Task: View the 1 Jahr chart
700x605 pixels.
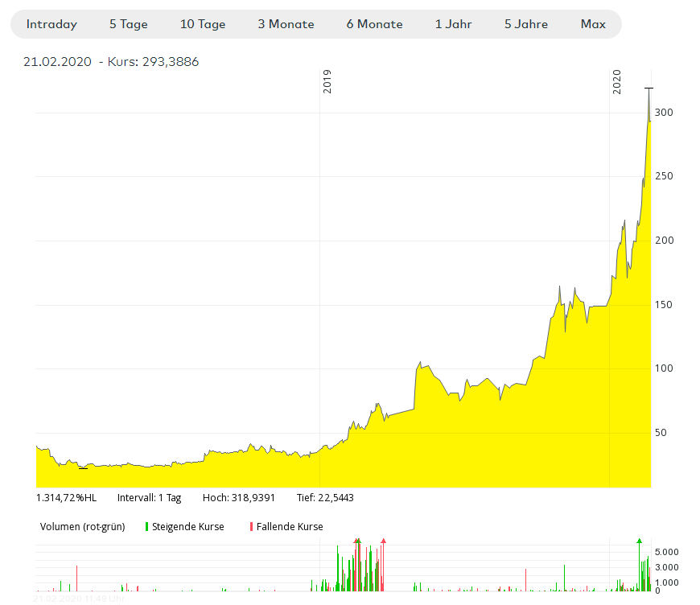Action: coord(453,24)
